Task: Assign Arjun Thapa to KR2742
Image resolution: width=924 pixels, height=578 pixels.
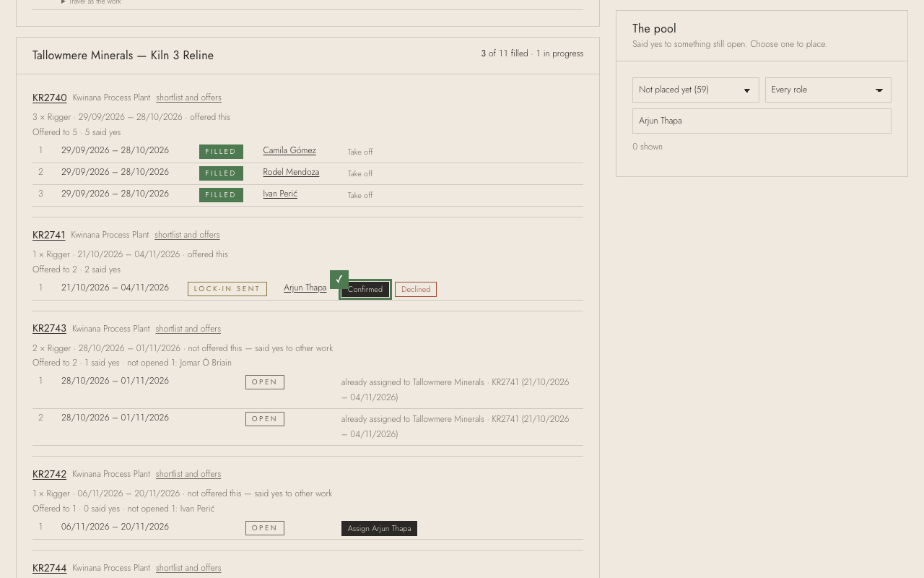Action: (x=379, y=529)
